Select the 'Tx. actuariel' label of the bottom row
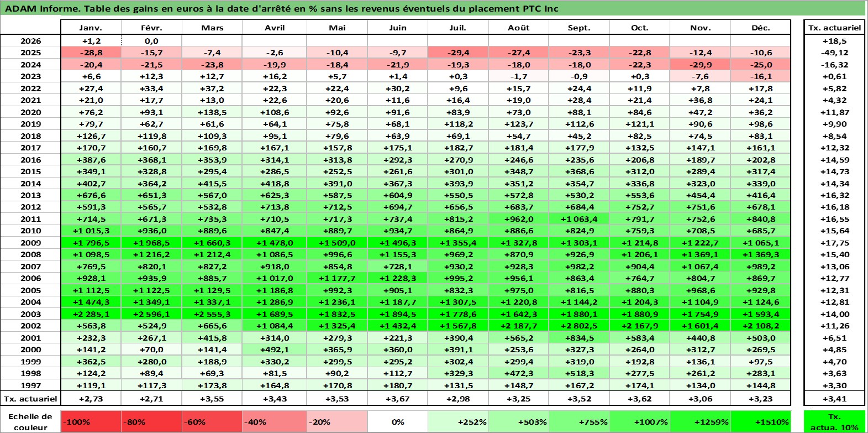The height and width of the screenshot is (433, 868). pos(30,399)
